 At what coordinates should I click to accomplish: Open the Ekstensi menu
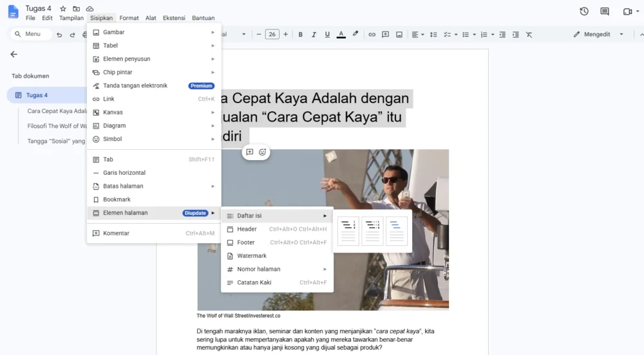tap(174, 18)
